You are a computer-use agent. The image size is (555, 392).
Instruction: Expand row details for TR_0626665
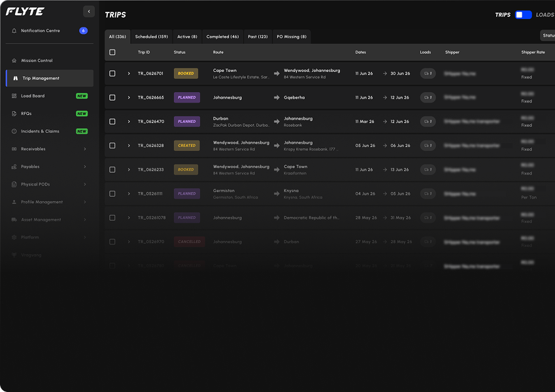click(x=129, y=97)
